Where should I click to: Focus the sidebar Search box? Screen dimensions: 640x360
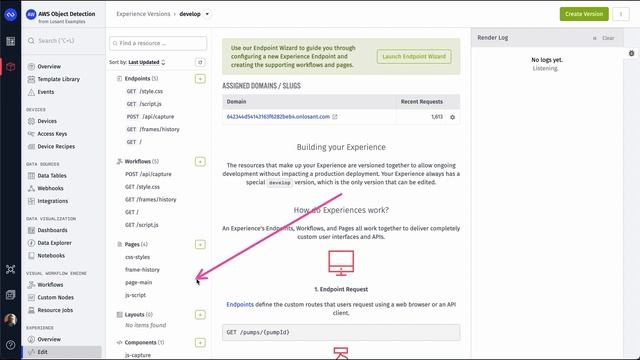pos(63,41)
